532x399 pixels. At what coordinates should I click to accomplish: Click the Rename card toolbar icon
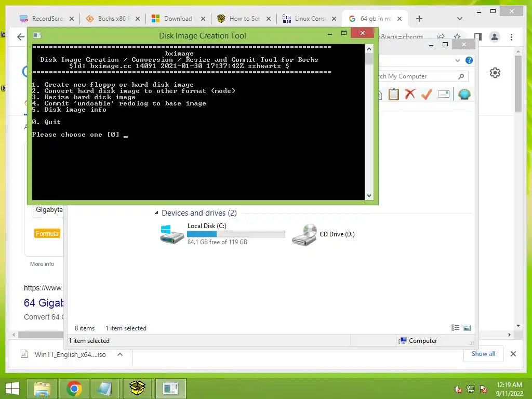pyautogui.click(x=444, y=94)
